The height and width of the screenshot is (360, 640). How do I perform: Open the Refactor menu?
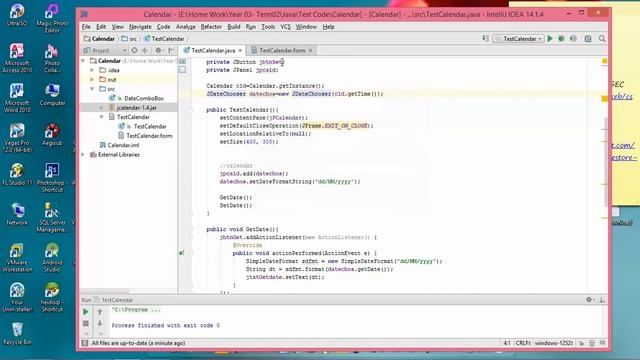(211, 27)
